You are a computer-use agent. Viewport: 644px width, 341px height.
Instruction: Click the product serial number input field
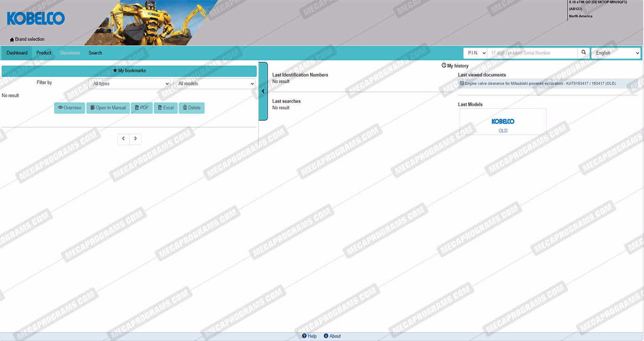pos(532,53)
